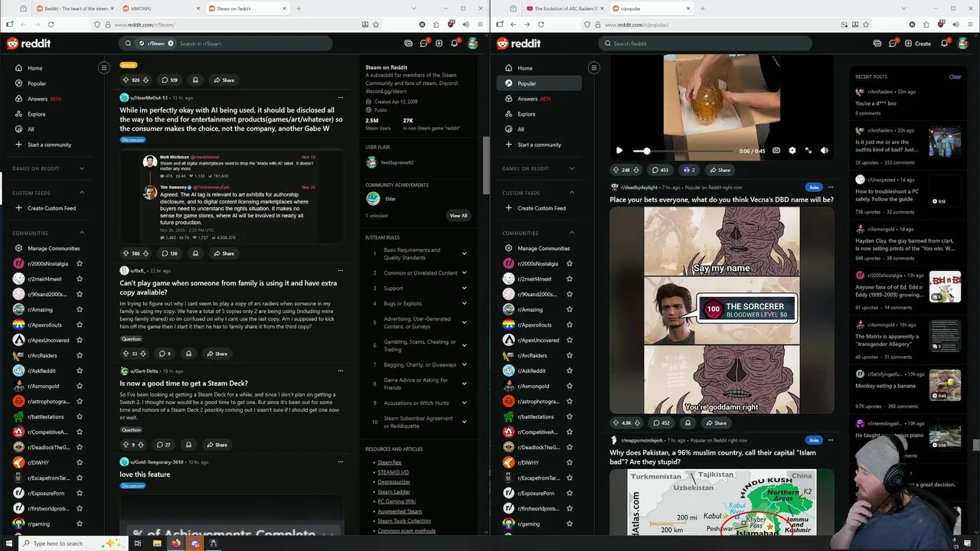Toggle closed captions on the video player
Screen dimensions: 980x551
(776, 151)
